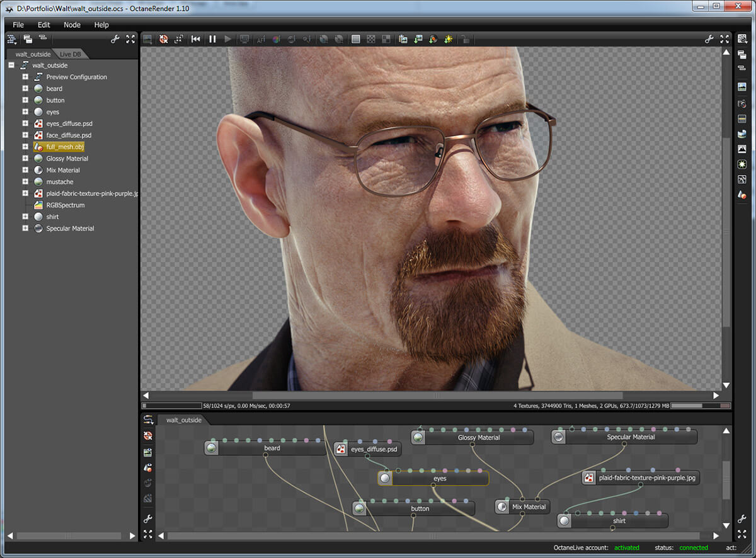Screen dimensions: 756x558
Task: Select the Specular Material node in graph
Action: 624,436
